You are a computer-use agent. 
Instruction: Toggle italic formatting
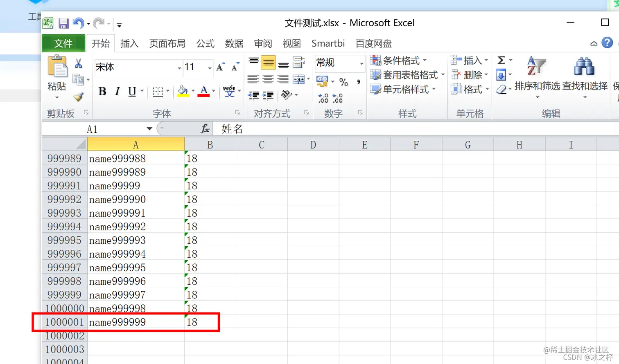(117, 91)
